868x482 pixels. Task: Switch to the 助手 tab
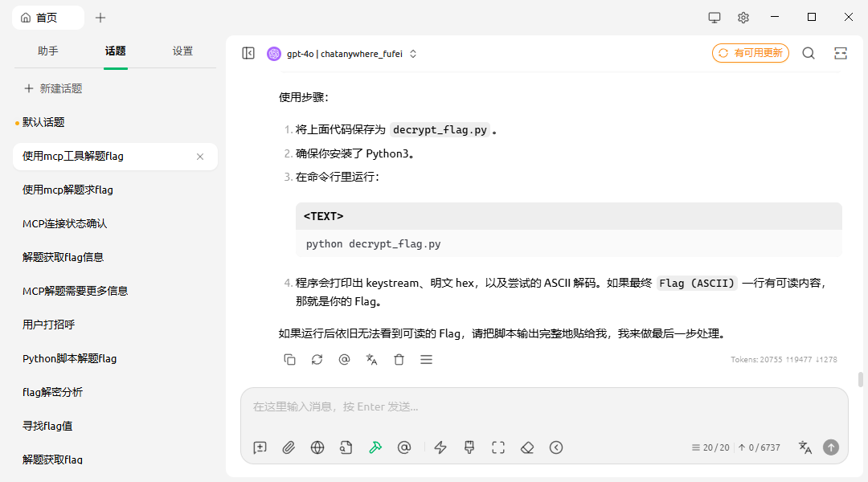point(48,51)
